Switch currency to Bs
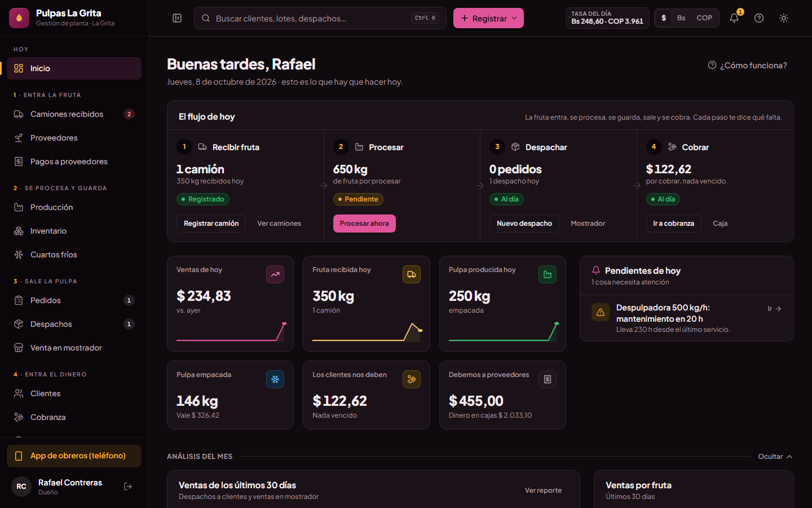812x508 pixels. (x=681, y=18)
